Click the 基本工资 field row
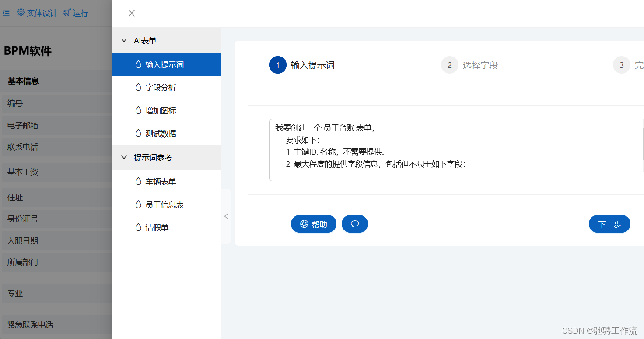644x339 pixels. (x=56, y=172)
